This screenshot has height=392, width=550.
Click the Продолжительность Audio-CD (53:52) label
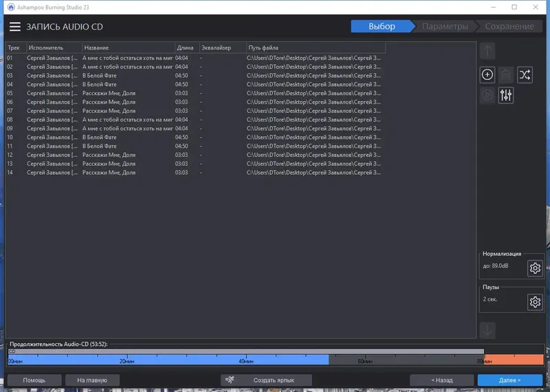[58, 344]
